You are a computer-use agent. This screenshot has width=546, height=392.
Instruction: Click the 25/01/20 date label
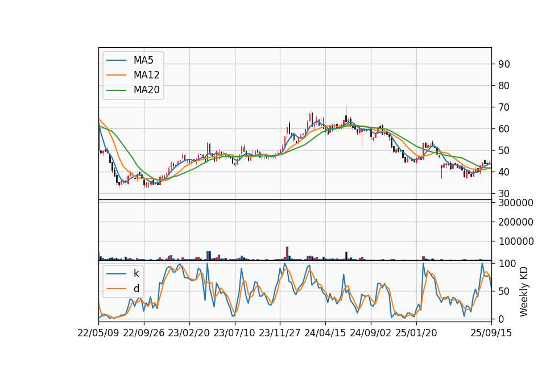(x=416, y=333)
